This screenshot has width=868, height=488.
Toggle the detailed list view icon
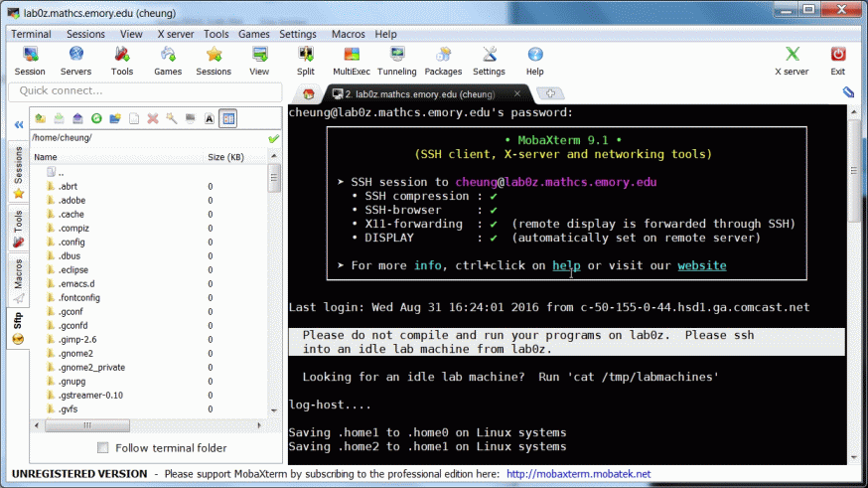pyautogui.click(x=228, y=118)
